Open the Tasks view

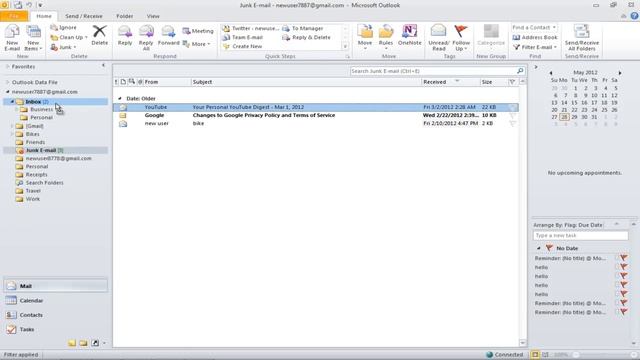tap(56, 329)
